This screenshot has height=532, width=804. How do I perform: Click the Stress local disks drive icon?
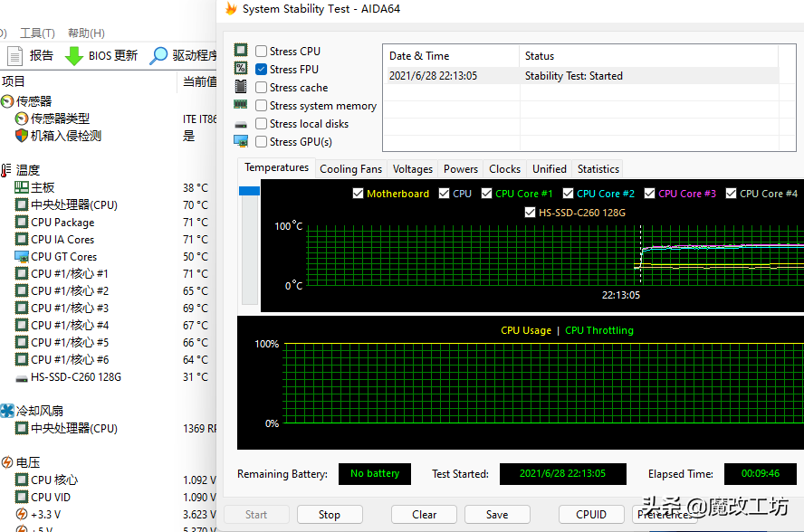(241, 125)
